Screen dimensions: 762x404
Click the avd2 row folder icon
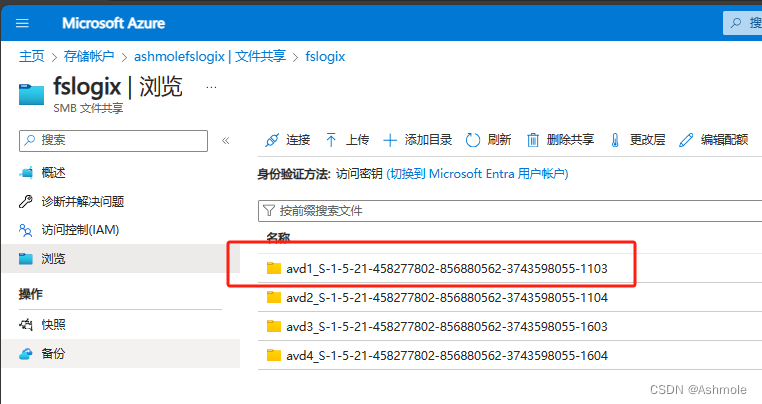click(x=274, y=297)
